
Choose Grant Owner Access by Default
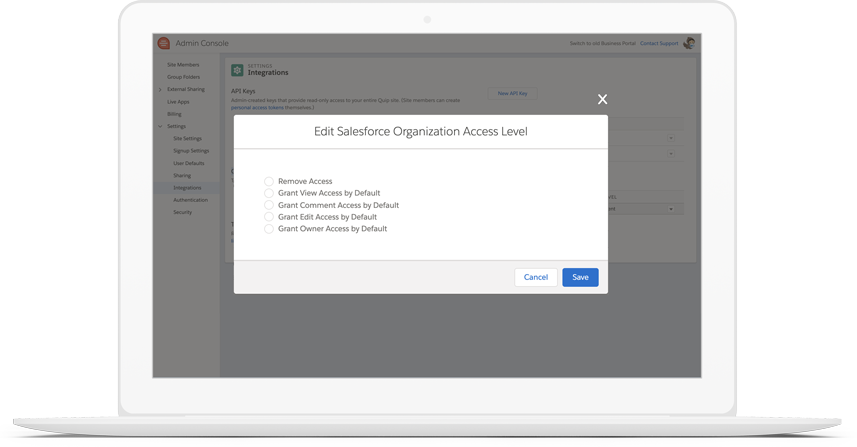(x=269, y=229)
